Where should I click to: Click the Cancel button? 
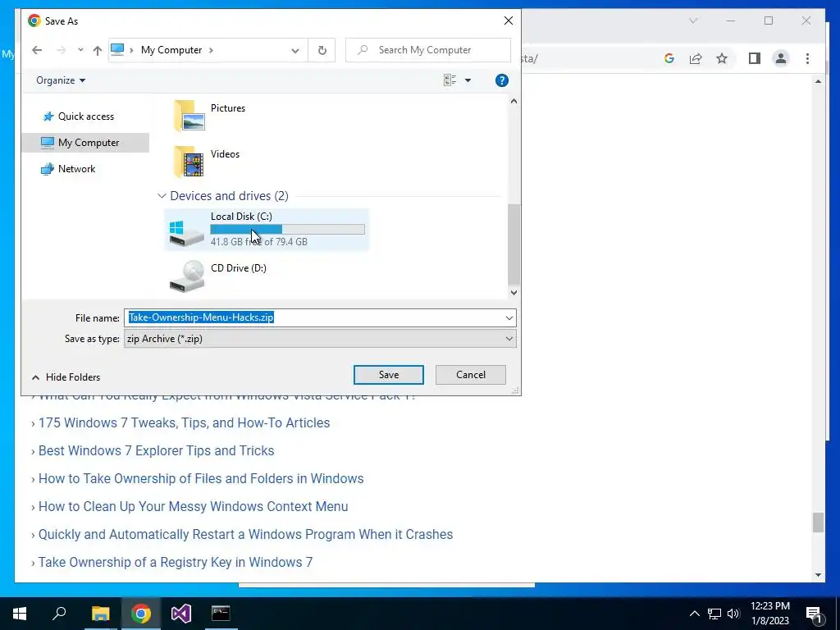tap(470, 375)
